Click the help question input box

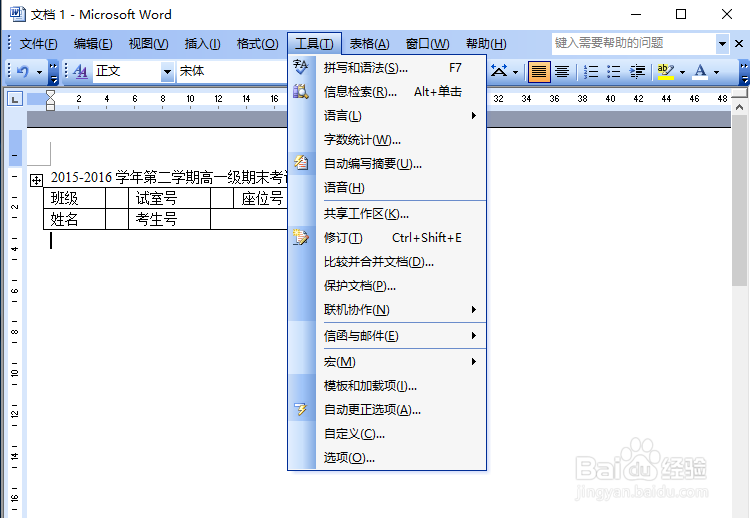pyautogui.click(x=634, y=43)
